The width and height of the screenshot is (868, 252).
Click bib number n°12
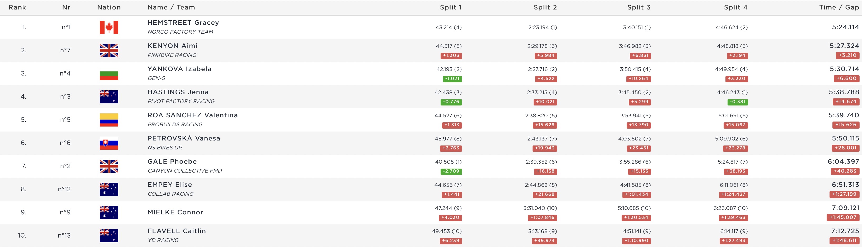coord(64,189)
